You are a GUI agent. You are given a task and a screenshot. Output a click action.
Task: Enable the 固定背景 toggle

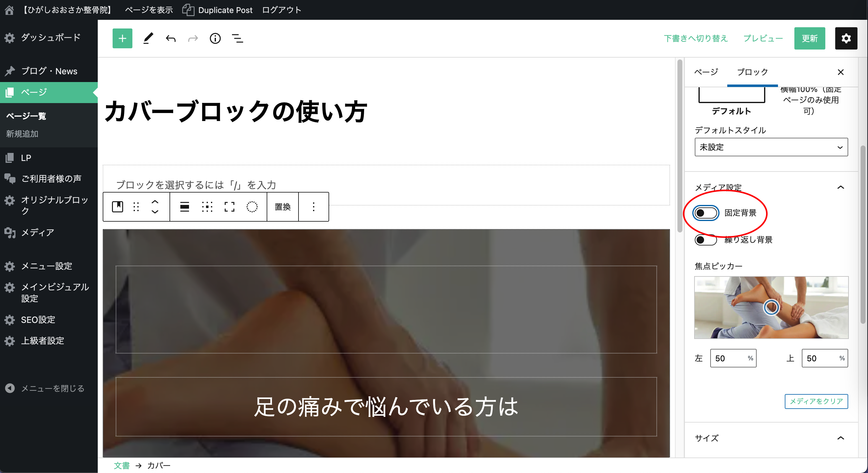click(x=705, y=213)
